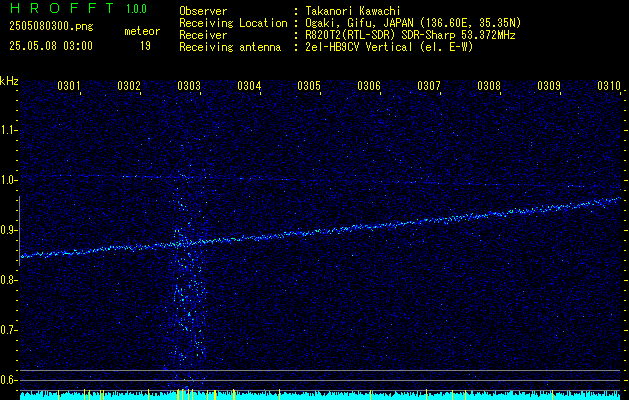
Task: Click the 0.8 frequency axis label
Action: [x=8, y=280]
